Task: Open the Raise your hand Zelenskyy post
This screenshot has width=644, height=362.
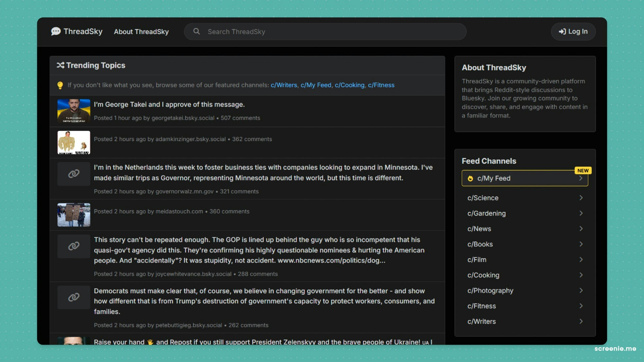Action: click(263, 342)
